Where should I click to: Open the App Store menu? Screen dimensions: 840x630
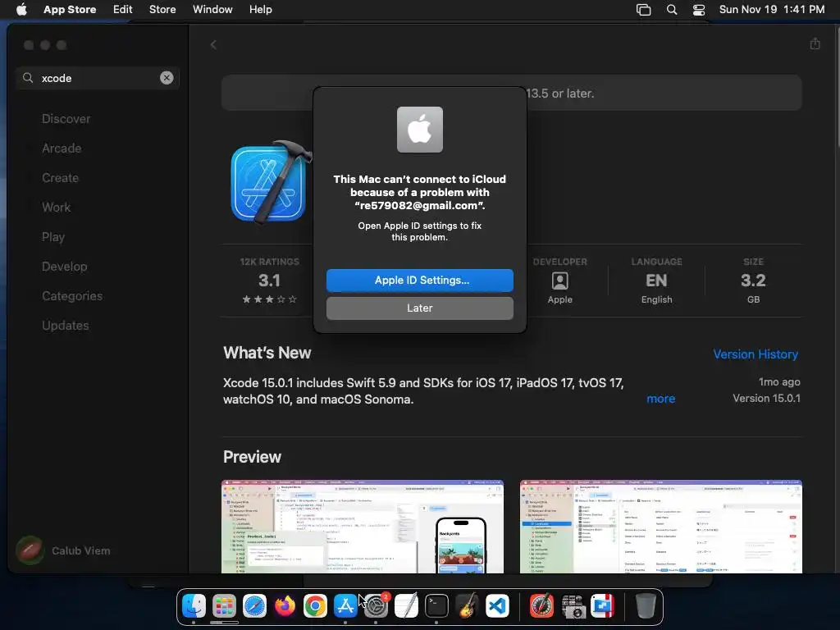[x=70, y=9]
